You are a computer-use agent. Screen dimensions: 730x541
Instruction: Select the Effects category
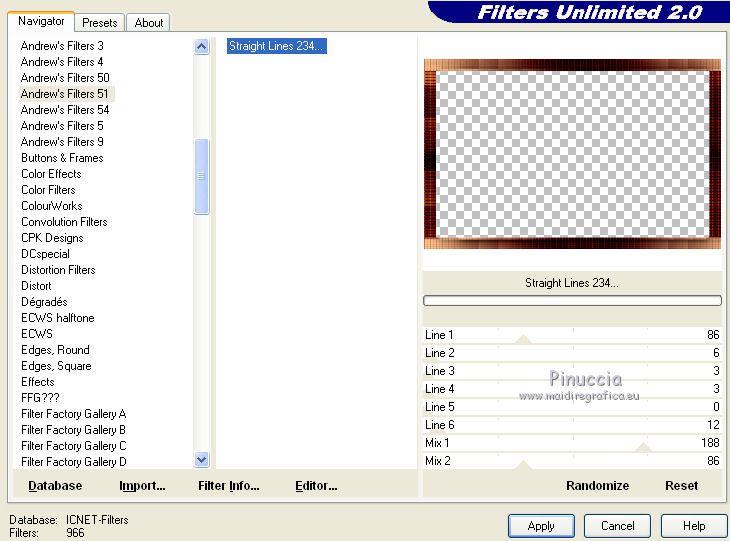pyautogui.click(x=38, y=382)
